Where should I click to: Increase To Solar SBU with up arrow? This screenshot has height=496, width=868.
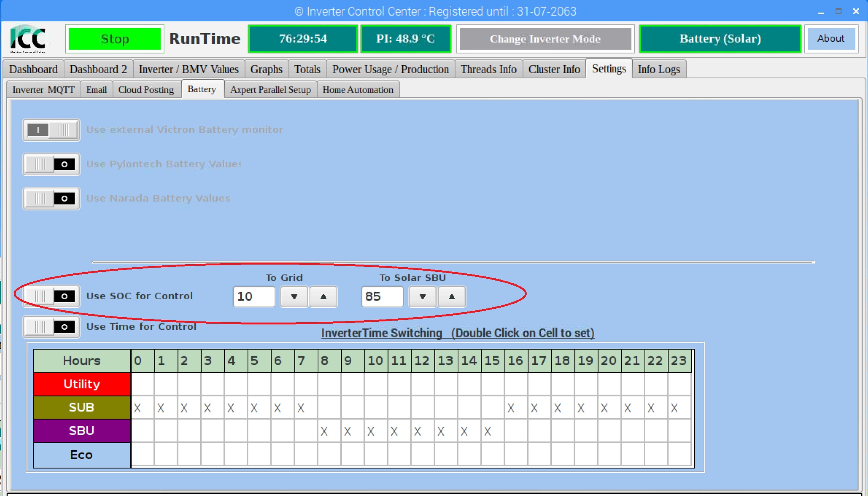(452, 297)
